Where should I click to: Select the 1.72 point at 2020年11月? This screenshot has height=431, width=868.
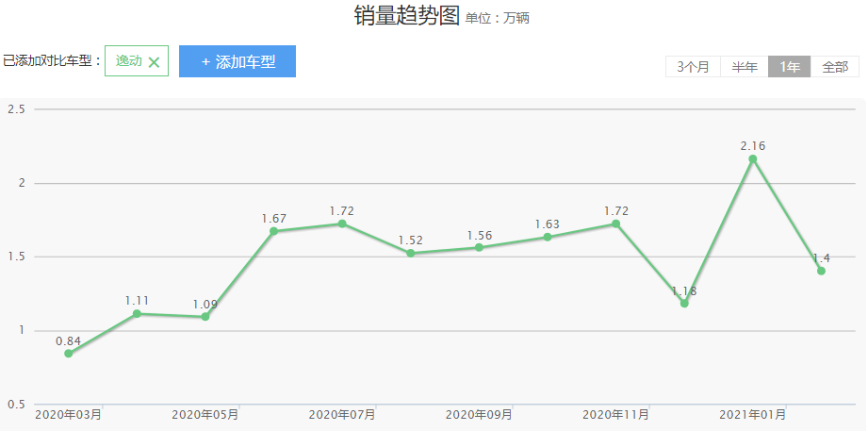pos(615,224)
